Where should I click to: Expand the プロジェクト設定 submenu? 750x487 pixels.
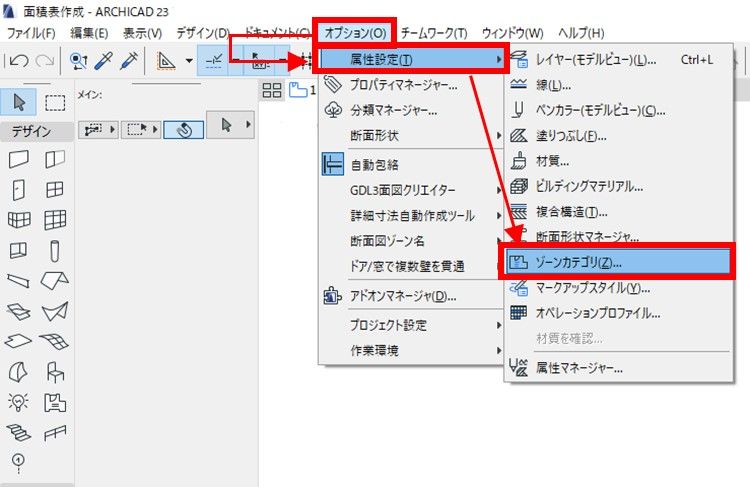[411, 325]
